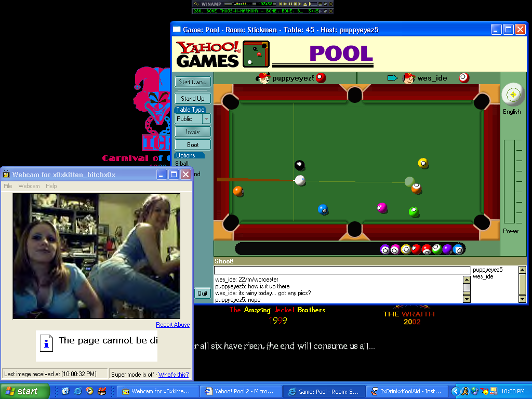532x399 pixels.
Task: Open the Table Type dropdown
Action: pos(206,119)
